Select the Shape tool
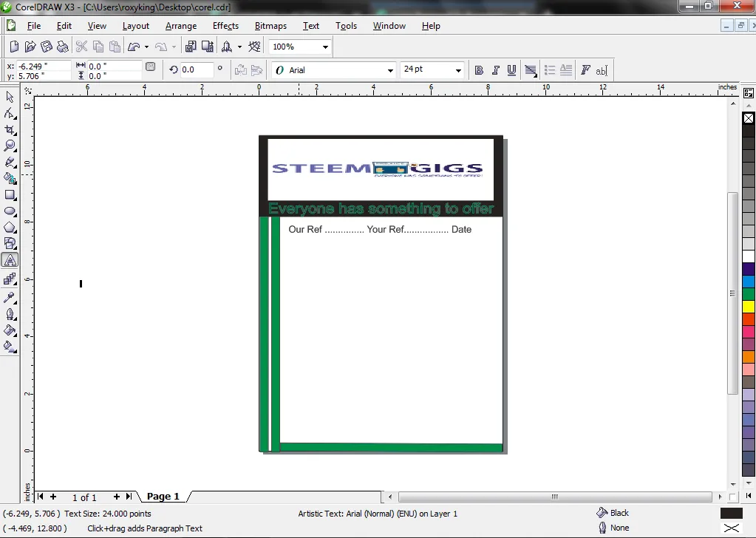Image resolution: width=756 pixels, height=538 pixels. 10,113
